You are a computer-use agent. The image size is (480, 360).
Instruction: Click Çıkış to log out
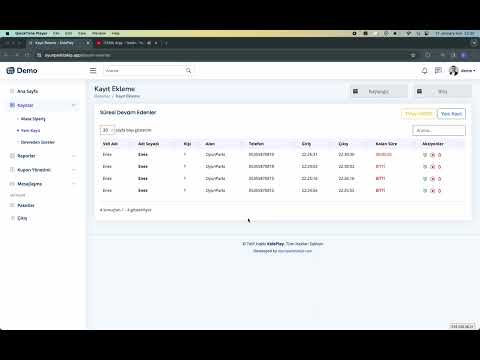[x=22, y=218]
